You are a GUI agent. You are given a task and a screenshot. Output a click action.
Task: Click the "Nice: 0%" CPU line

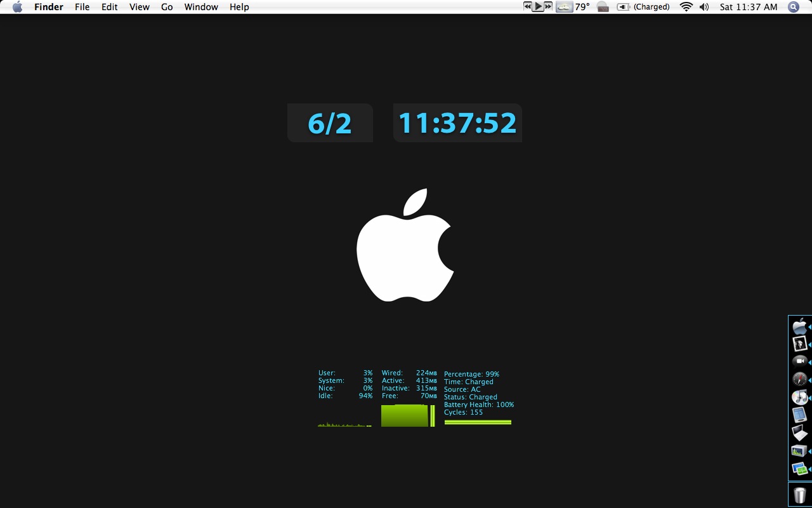pos(345,389)
